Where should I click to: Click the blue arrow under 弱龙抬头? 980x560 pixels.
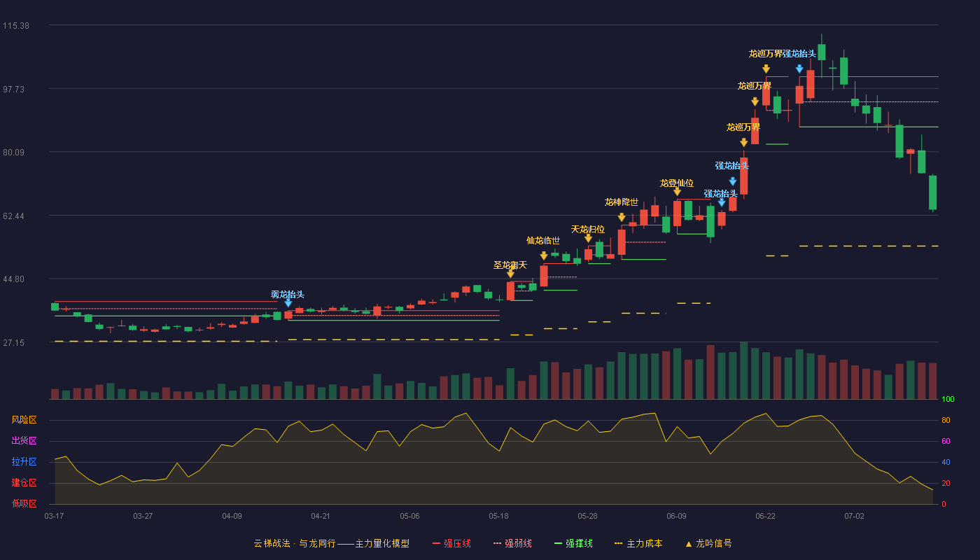tap(288, 303)
